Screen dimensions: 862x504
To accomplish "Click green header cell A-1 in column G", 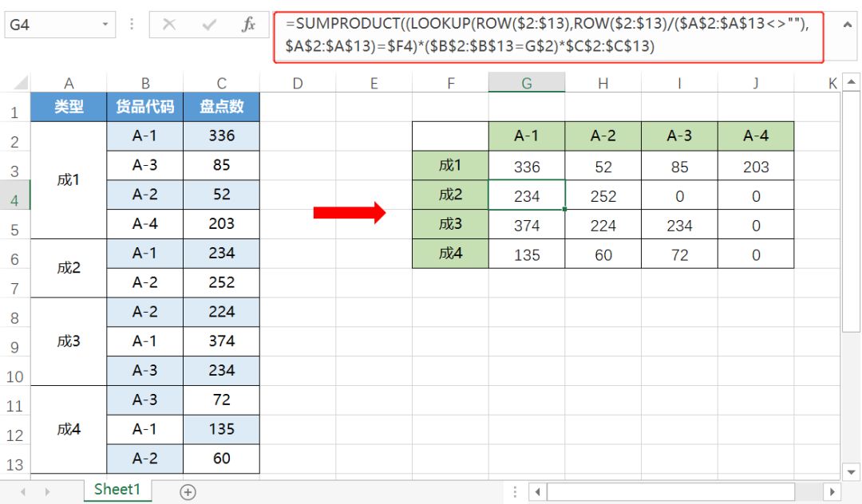I will [x=527, y=136].
